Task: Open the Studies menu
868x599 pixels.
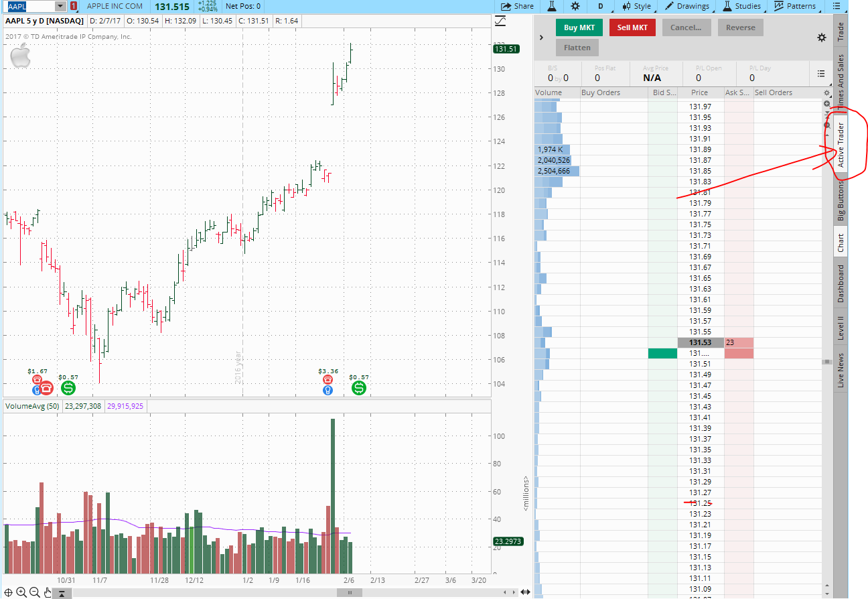Action: pos(741,6)
